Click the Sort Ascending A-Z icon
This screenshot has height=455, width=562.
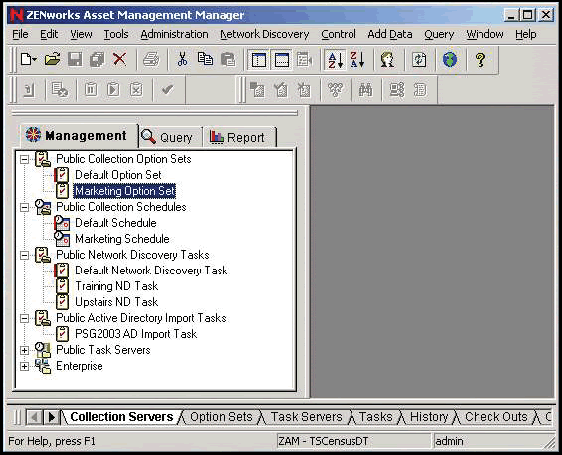click(x=335, y=60)
